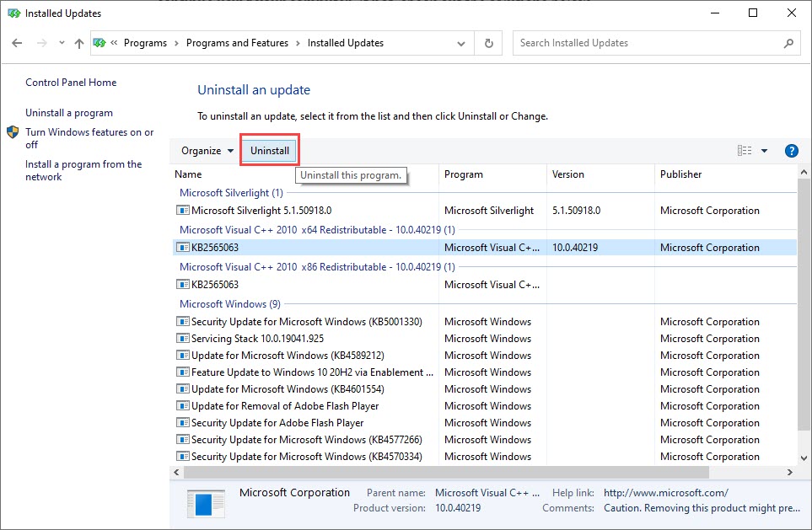This screenshot has width=812, height=530.
Task: Go back using the Back arrow
Action: [x=17, y=43]
